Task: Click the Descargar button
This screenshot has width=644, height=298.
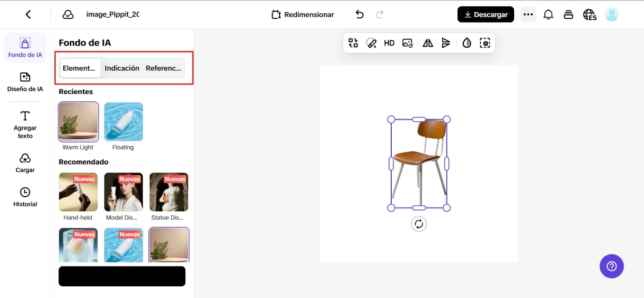Action: click(486, 14)
